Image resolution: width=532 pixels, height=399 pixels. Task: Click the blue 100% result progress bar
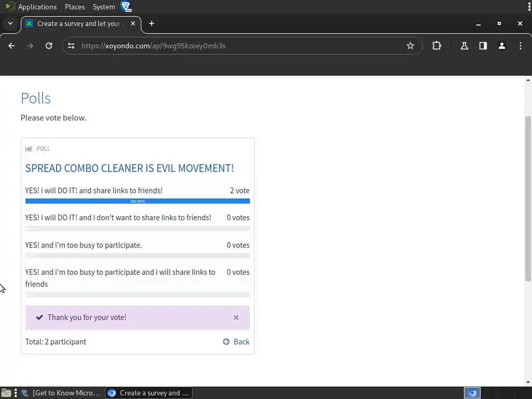point(137,201)
